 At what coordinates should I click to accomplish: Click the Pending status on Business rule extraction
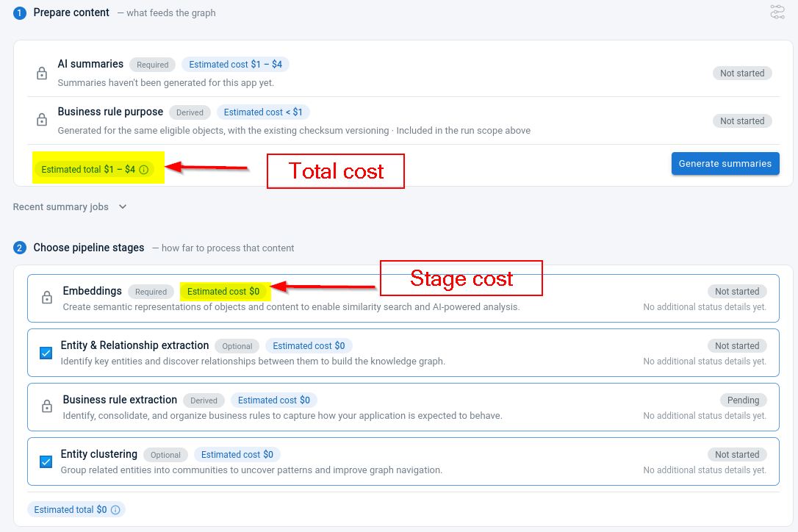[743, 400]
